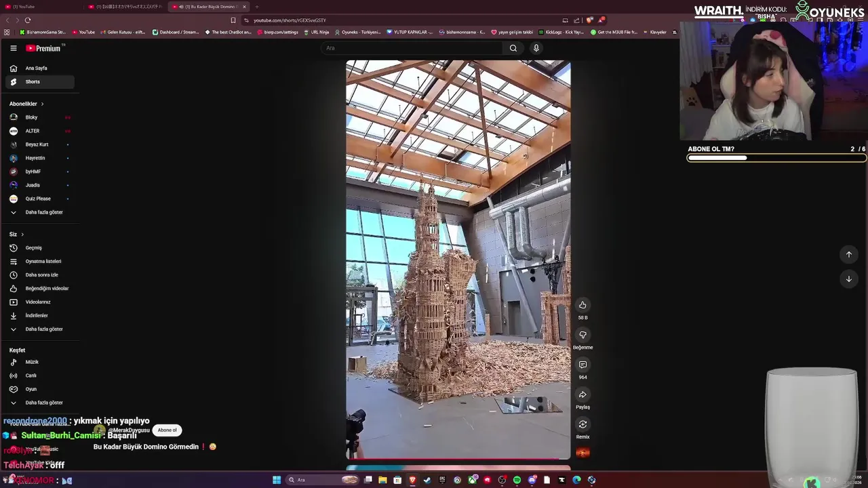Open a new browser tab

click(257, 7)
